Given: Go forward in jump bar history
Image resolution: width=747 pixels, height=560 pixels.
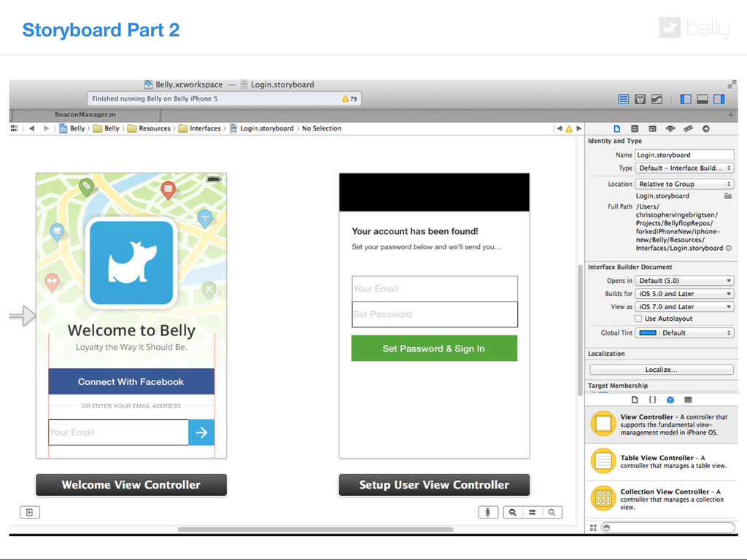Looking at the screenshot, I should point(46,128).
